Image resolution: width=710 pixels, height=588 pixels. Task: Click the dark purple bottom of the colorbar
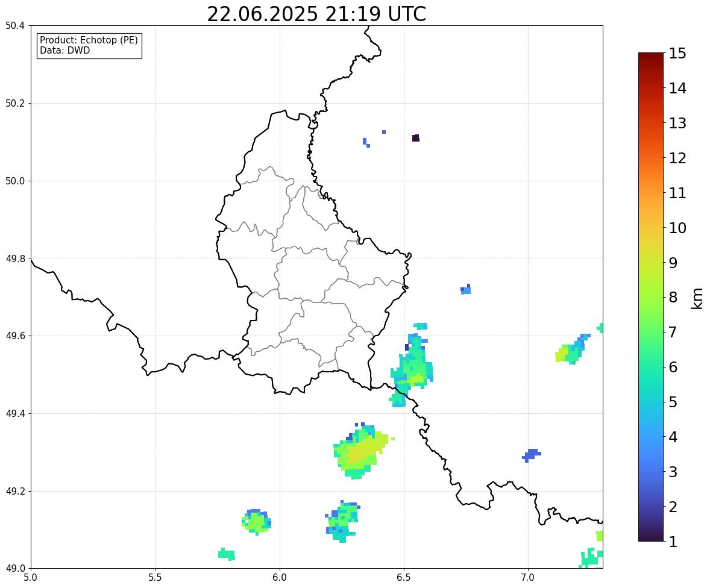click(x=651, y=536)
